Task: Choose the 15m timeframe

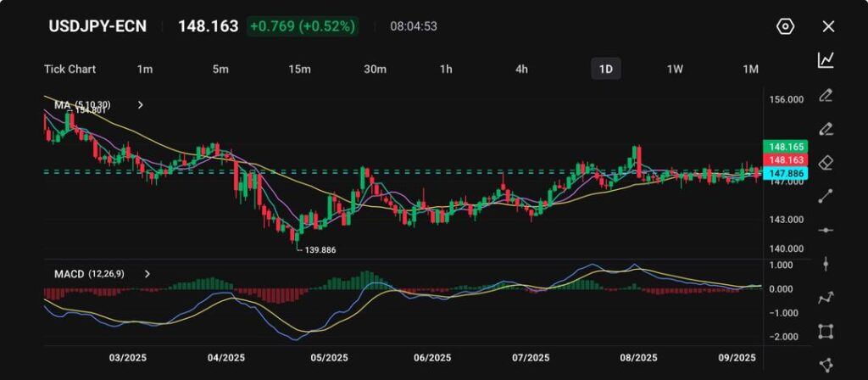Action: pos(299,69)
